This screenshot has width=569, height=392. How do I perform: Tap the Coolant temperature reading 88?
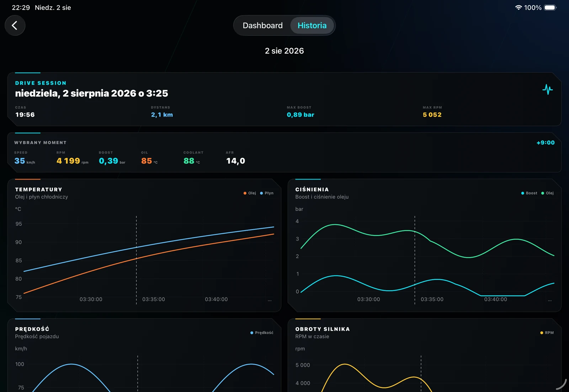[x=192, y=161]
